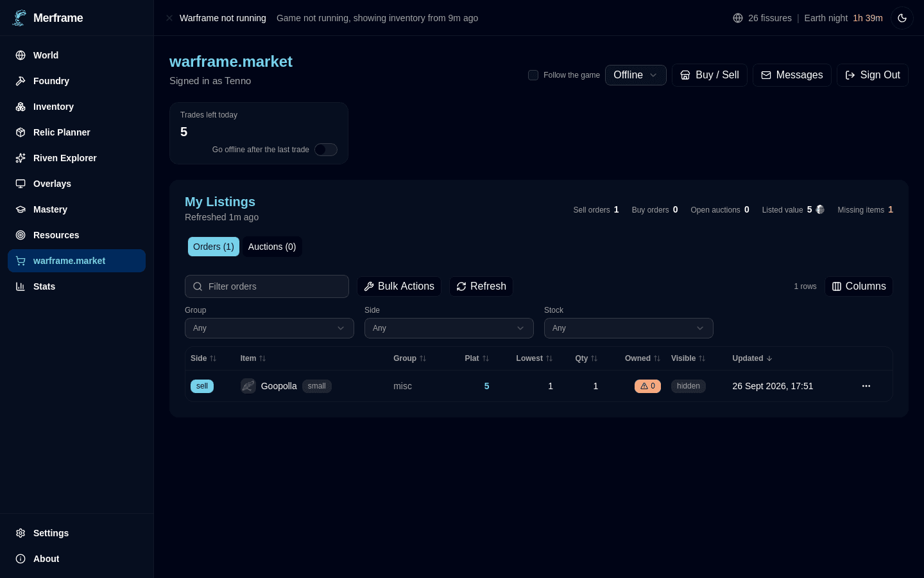Click the Mastery graduation cap icon
This screenshot has height=578, width=924.
21,209
